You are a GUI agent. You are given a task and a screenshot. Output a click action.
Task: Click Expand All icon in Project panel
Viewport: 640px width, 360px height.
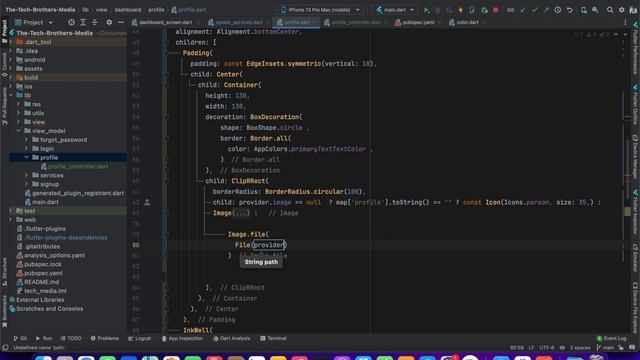point(83,22)
